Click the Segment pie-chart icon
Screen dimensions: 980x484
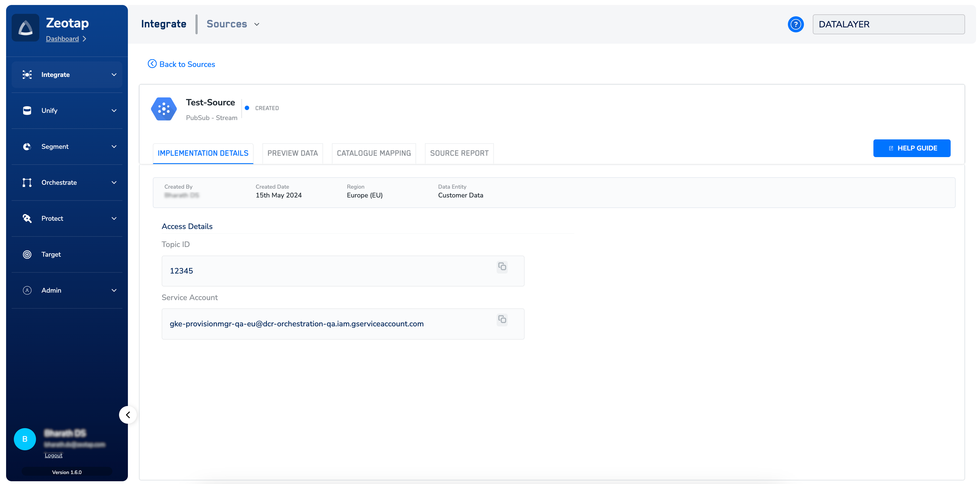[27, 146]
